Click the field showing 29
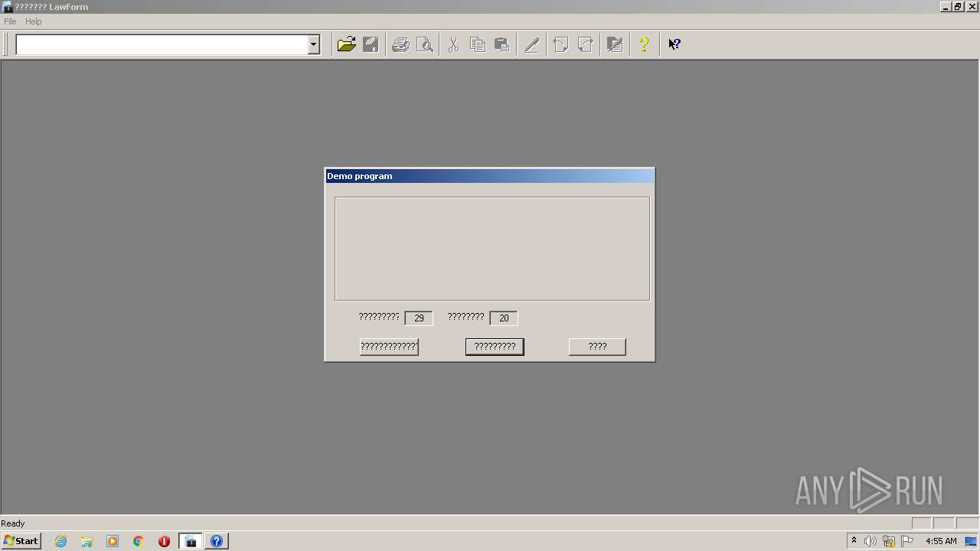Screen dimensions: 980x551 coord(419,318)
